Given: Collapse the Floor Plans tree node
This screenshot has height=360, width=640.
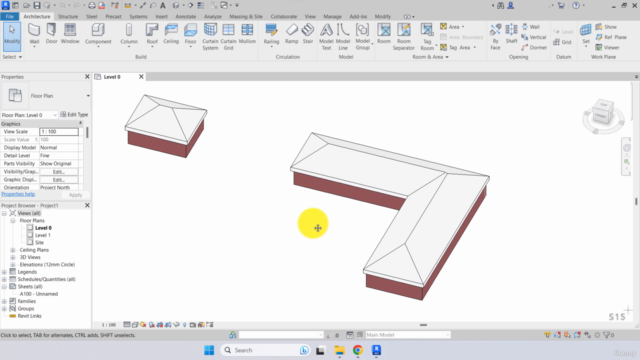Looking at the screenshot, I should pyautogui.click(x=13, y=220).
